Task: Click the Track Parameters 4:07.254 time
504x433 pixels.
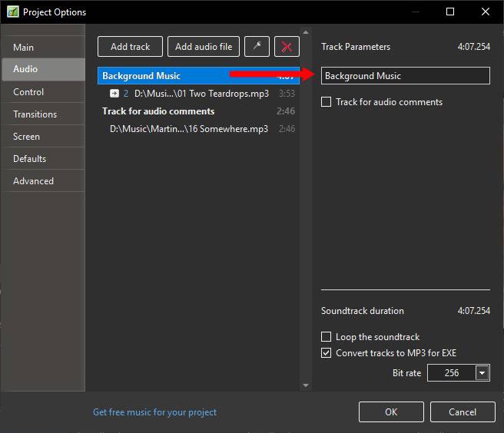Action: click(x=474, y=47)
